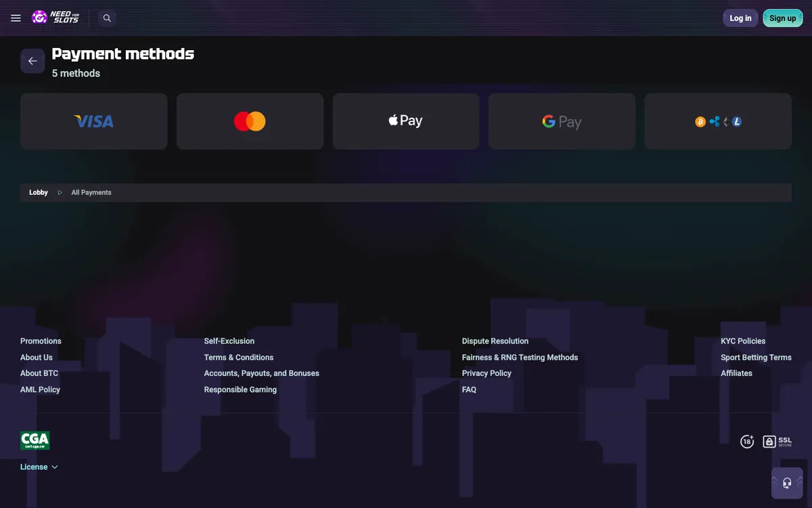This screenshot has width=812, height=508.
Task: Click the 18+ age restriction icon
Action: click(x=747, y=442)
